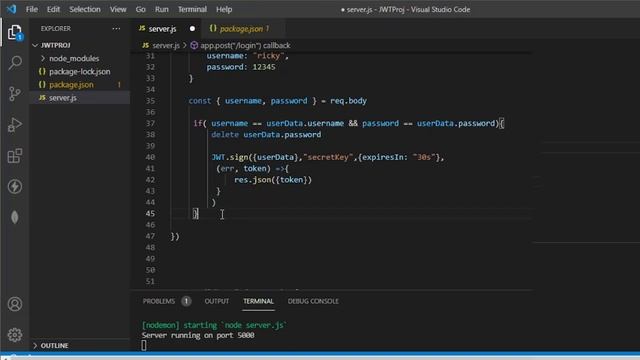Click the Explorer badge on activity icon

[20, 37]
